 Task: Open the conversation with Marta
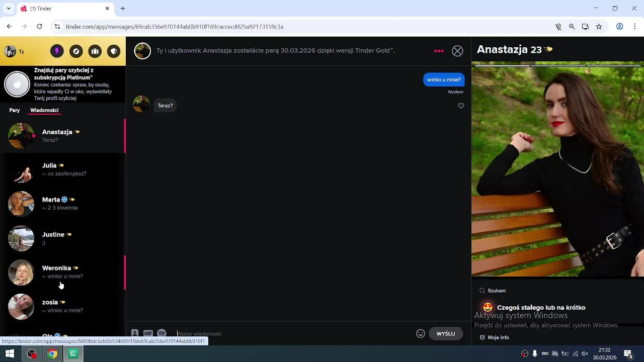coord(62,204)
